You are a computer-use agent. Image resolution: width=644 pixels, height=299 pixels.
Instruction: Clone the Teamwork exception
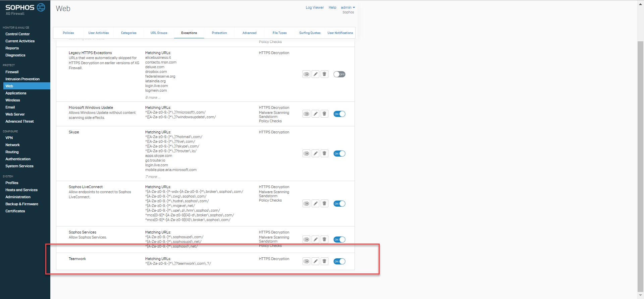(306, 261)
